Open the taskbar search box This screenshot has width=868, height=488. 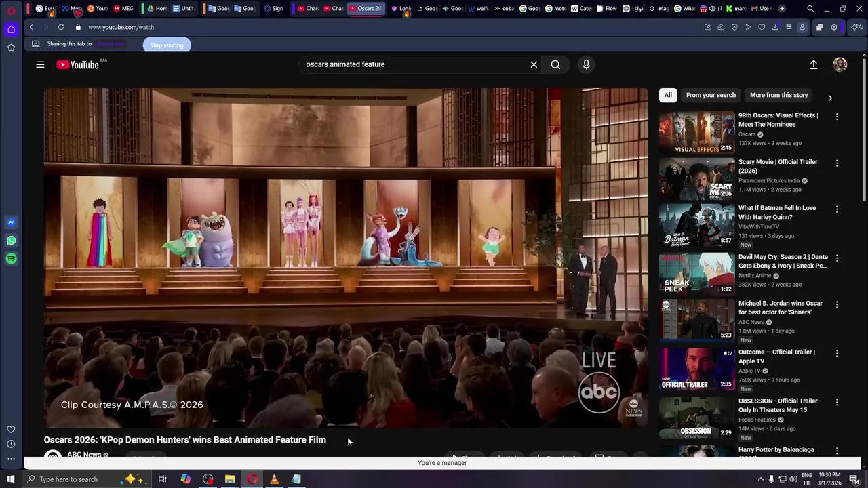[86, 479]
